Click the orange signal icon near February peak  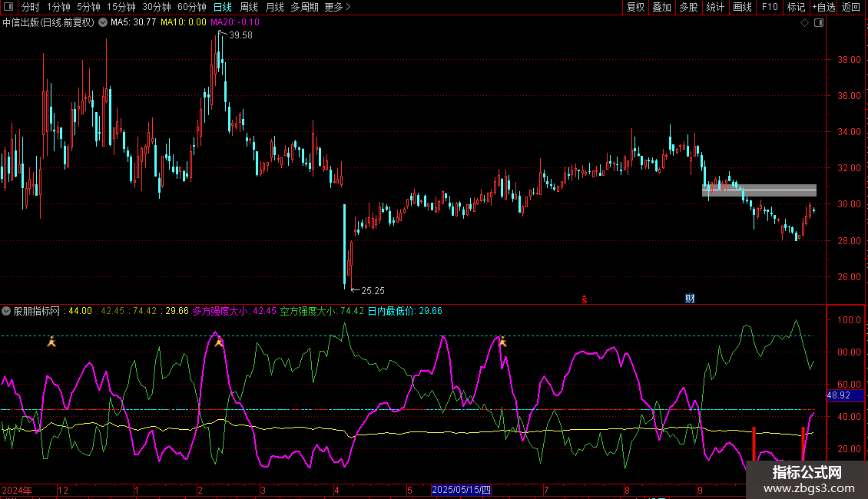click(x=219, y=342)
